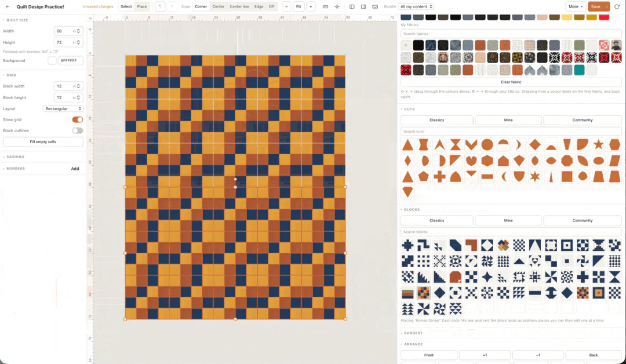Set snap mode to Center line
The image size is (626, 364).
(x=239, y=6)
